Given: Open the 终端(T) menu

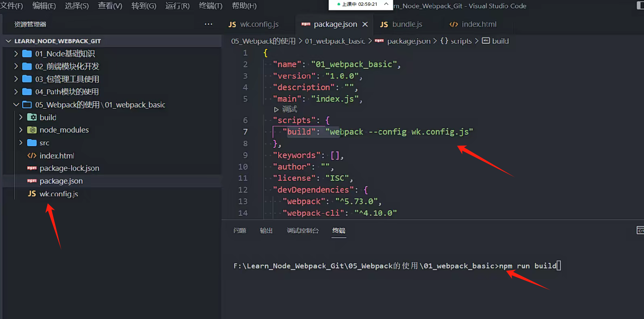Looking at the screenshot, I should [x=210, y=6].
